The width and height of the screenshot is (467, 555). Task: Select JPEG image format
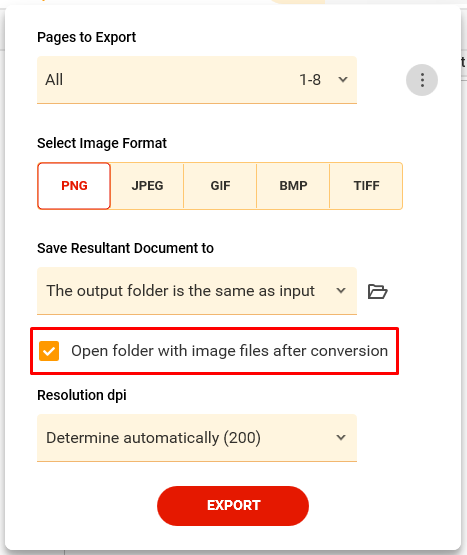tap(147, 186)
